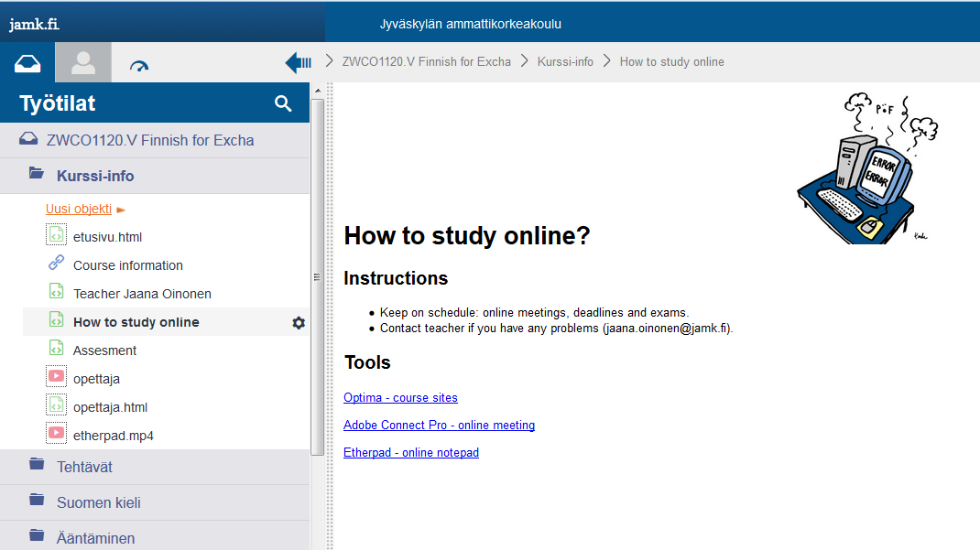Open the Optima - course sites link
The width and height of the screenshot is (980, 550).
tap(400, 398)
